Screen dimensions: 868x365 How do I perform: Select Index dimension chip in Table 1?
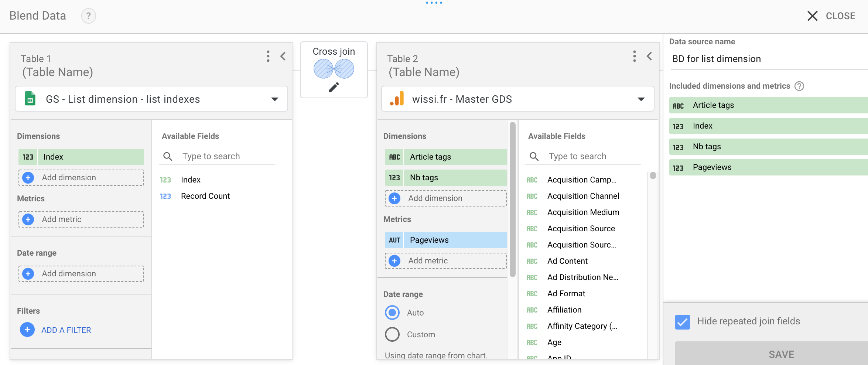81,157
